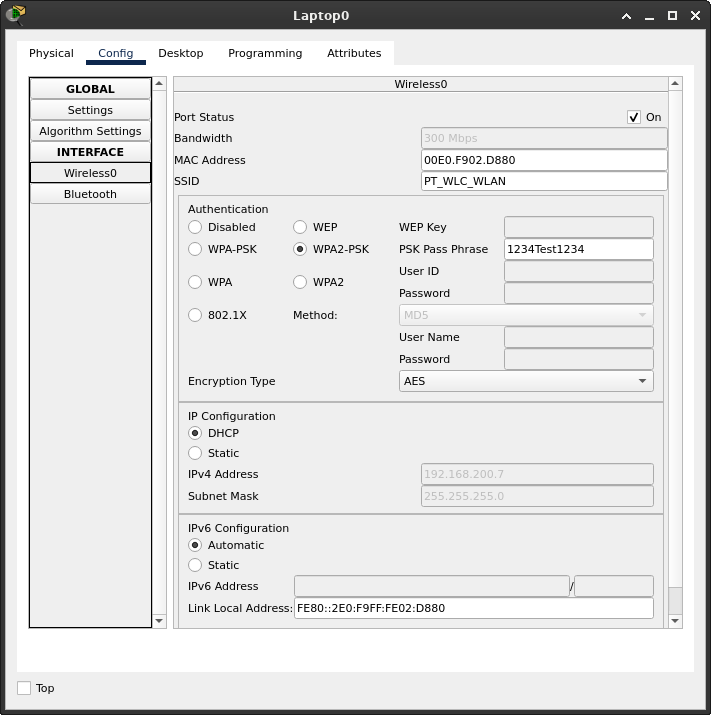Open Algorithm Settings in sidebar

[90, 131]
